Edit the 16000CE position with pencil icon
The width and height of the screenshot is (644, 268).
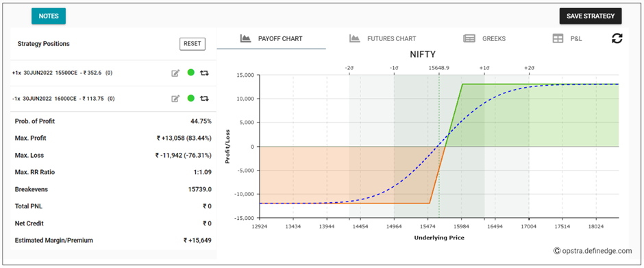point(175,98)
